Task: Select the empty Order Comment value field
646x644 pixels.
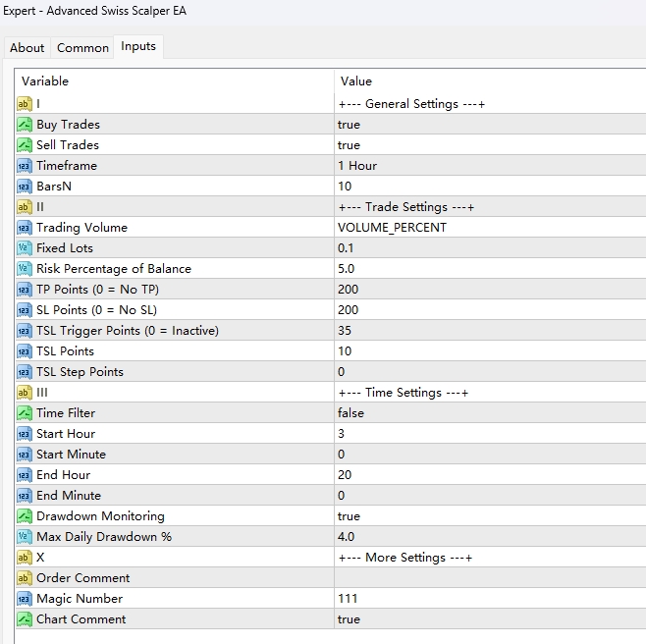Action: (x=489, y=578)
